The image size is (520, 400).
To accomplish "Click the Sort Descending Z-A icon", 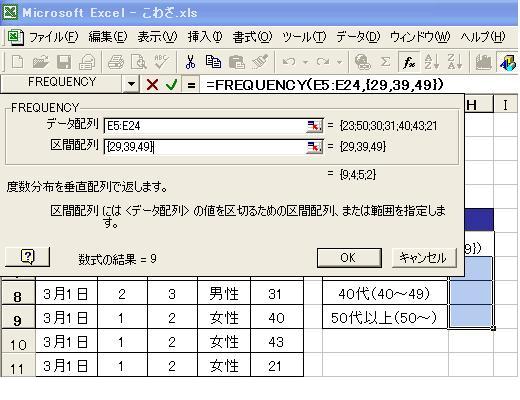I will [455, 62].
